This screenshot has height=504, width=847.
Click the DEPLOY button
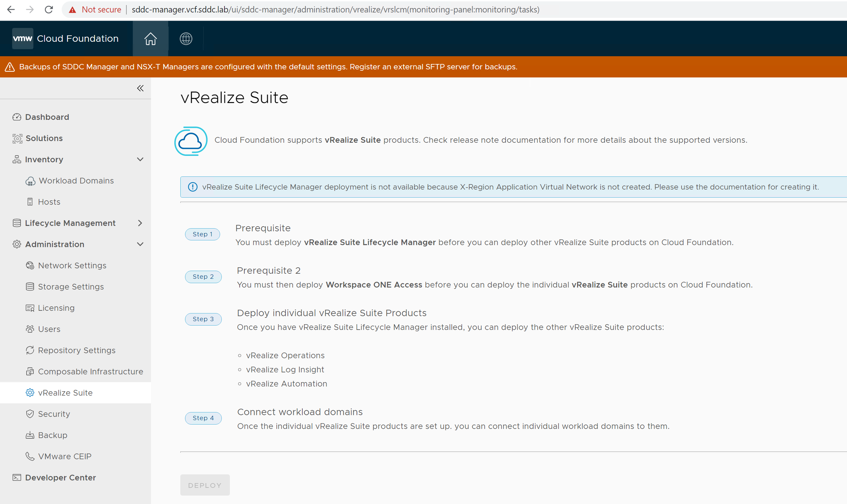tap(205, 485)
